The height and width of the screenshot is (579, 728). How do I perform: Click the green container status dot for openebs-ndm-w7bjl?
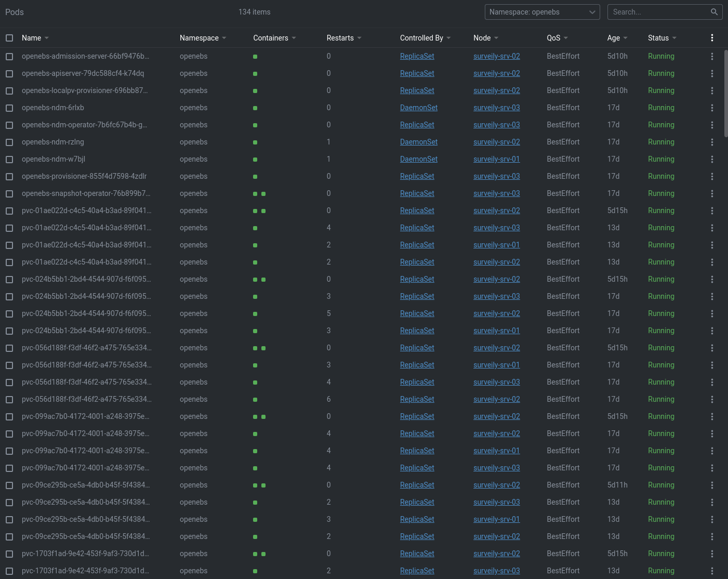click(255, 159)
